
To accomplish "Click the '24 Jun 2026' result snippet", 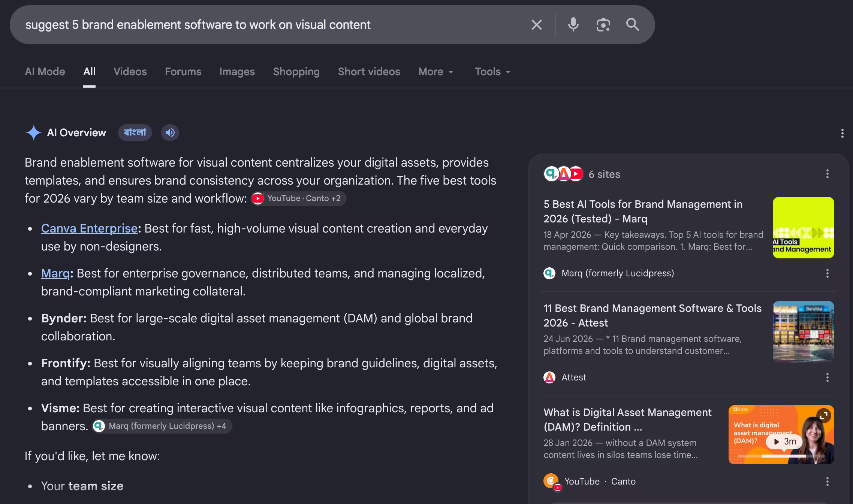I will (643, 345).
